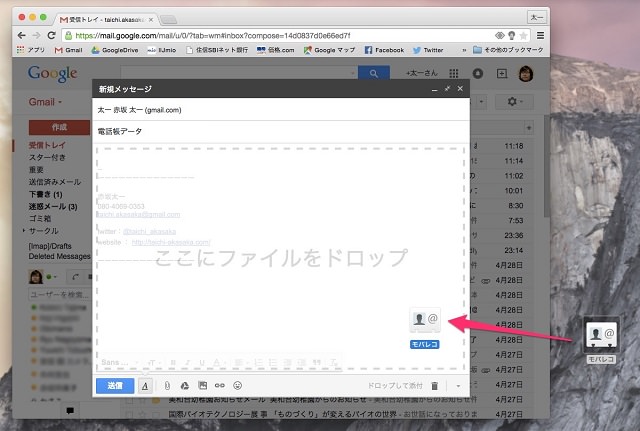Discard draft with the trash icon
This screenshot has width=640, height=431.
435,386
